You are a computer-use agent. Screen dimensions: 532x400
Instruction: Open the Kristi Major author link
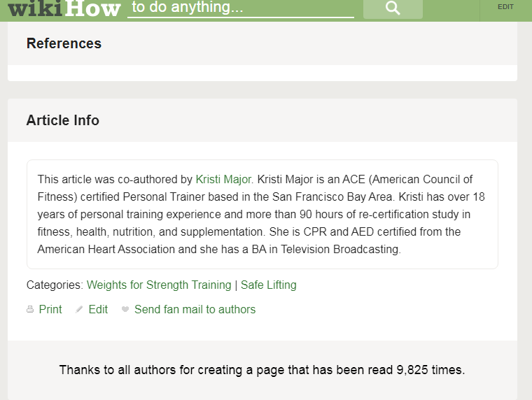coord(223,179)
